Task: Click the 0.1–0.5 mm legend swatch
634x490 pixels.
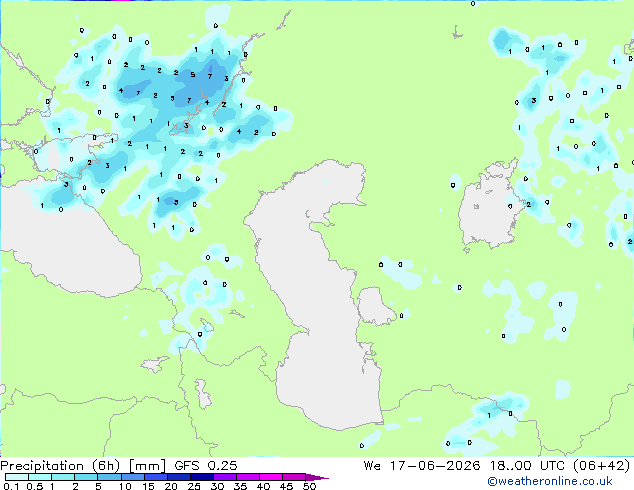Action: (17, 477)
